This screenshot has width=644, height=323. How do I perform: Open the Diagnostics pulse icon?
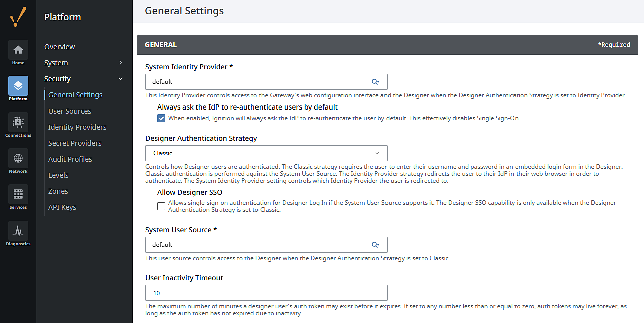(18, 231)
